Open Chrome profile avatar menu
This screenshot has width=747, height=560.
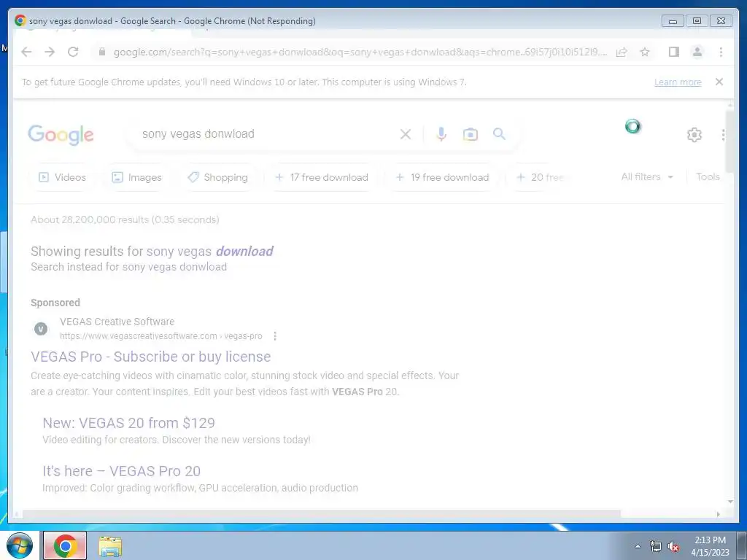[697, 52]
